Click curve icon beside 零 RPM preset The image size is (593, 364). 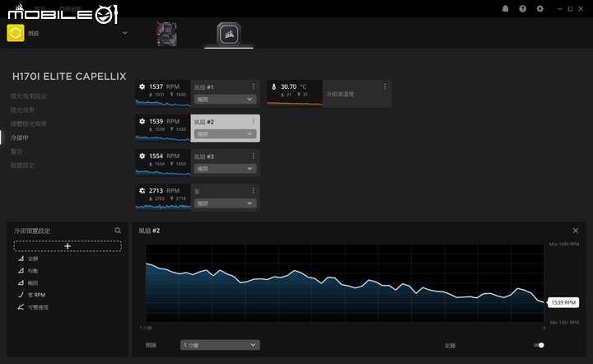tap(21, 295)
